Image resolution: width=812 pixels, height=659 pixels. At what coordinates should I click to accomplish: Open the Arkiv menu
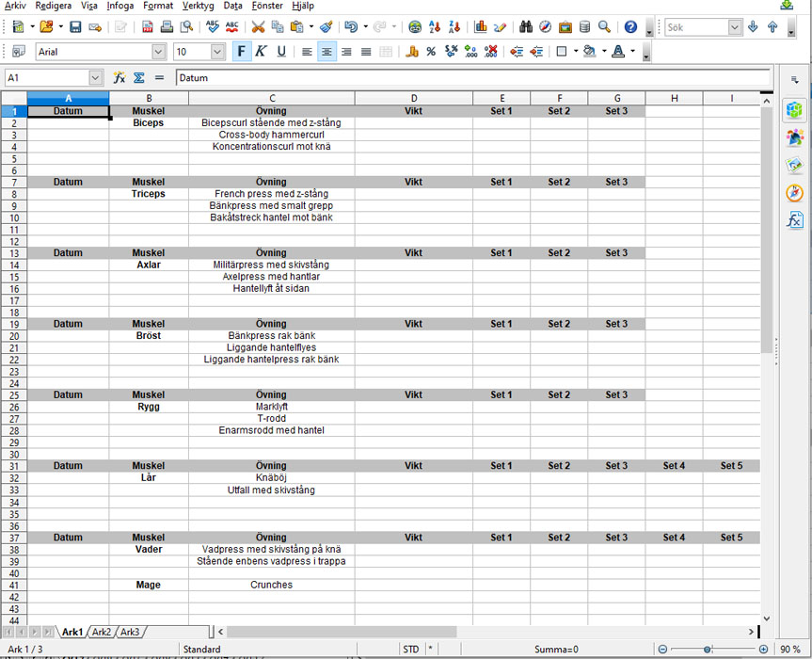pyautogui.click(x=15, y=6)
